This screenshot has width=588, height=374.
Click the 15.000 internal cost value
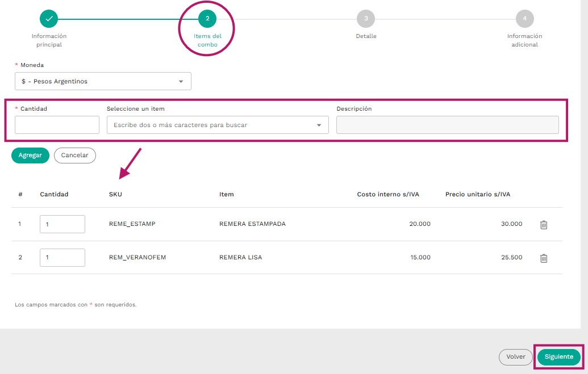click(x=420, y=257)
